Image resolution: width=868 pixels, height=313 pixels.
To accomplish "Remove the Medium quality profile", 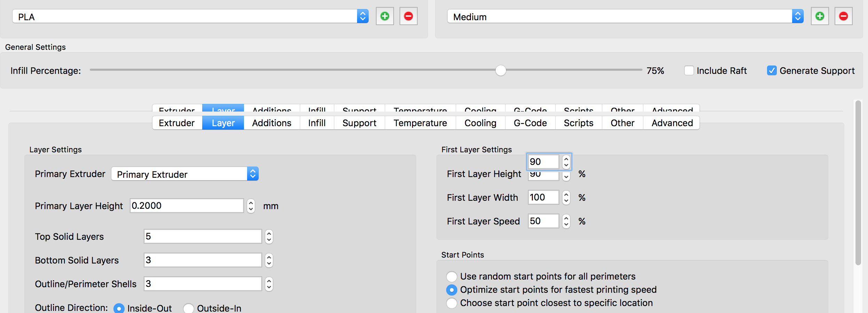I will click(843, 16).
